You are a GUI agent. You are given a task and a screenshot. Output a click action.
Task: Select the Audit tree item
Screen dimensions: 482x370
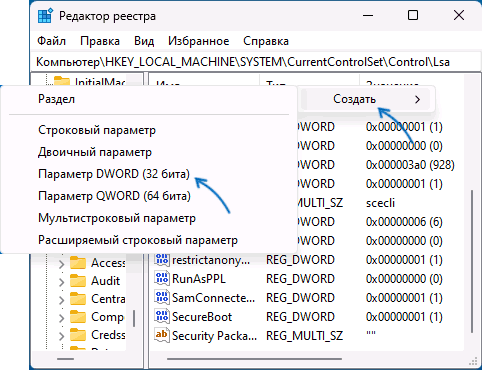tap(106, 281)
